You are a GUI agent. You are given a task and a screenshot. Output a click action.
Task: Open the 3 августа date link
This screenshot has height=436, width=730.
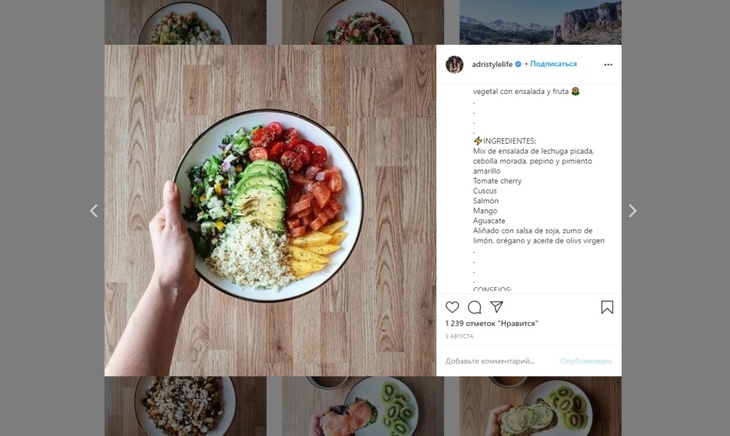click(459, 336)
